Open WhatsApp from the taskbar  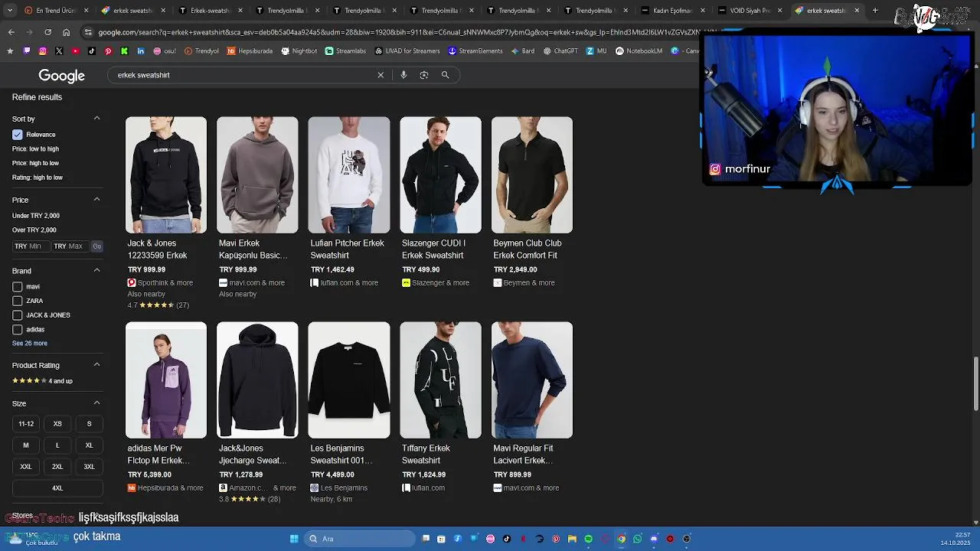pyautogui.click(x=638, y=539)
